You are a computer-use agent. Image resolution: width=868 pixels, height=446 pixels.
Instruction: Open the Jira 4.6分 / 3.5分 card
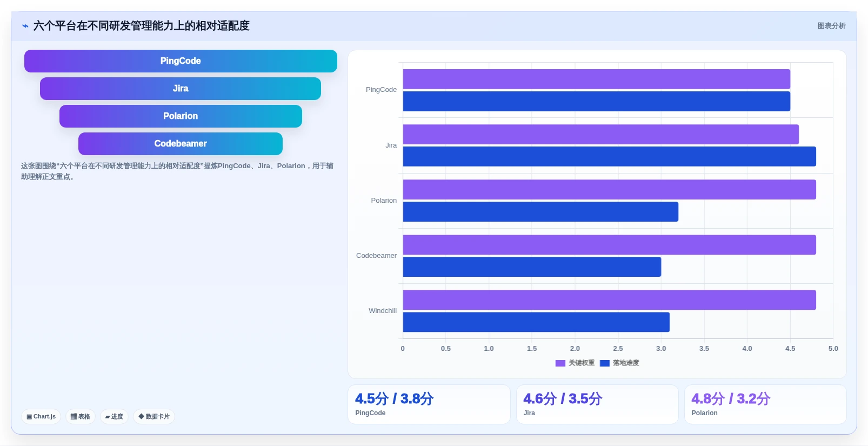click(597, 404)
